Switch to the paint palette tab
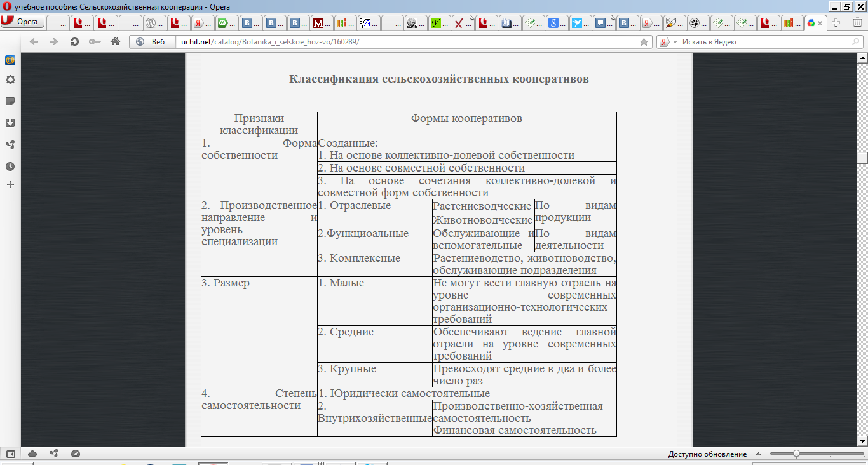Viewport: 868px width, 465px height. tap(675, 23)
